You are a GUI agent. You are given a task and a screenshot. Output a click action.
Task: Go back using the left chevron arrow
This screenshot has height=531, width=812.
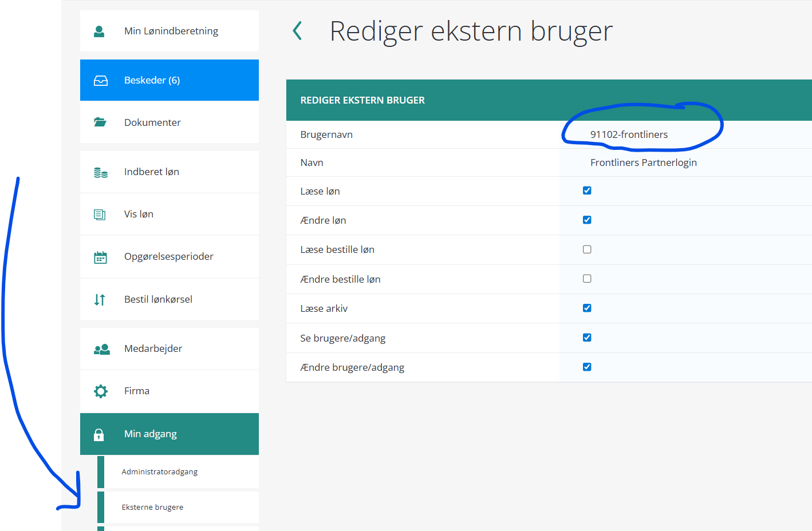(x=297, y=31)
